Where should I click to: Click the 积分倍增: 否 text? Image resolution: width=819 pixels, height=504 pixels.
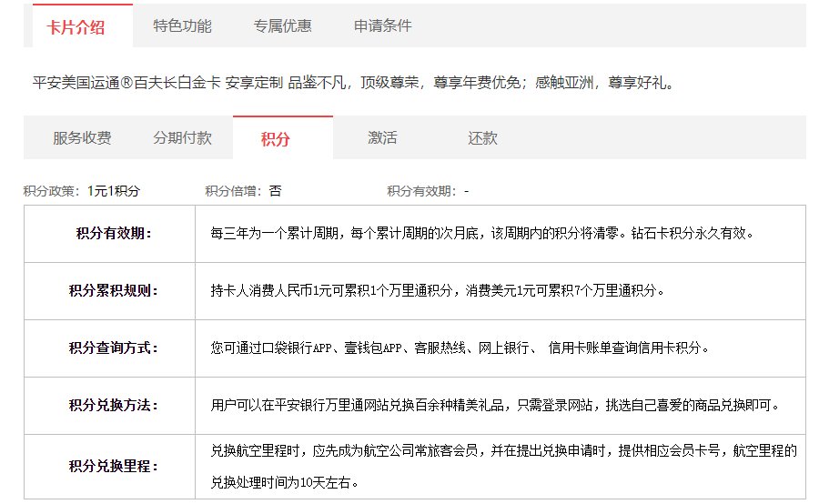(243, 191)
